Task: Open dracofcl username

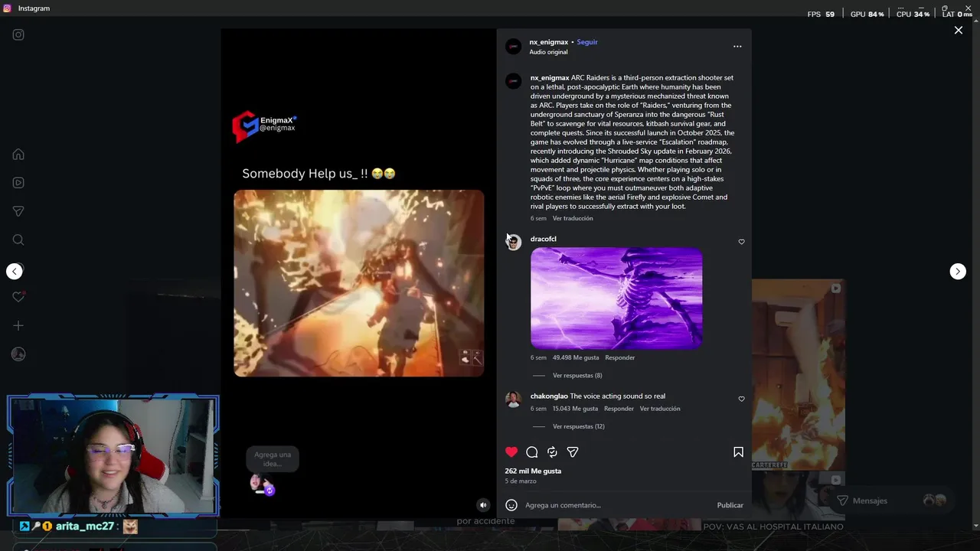Action: tap(544, 239)
